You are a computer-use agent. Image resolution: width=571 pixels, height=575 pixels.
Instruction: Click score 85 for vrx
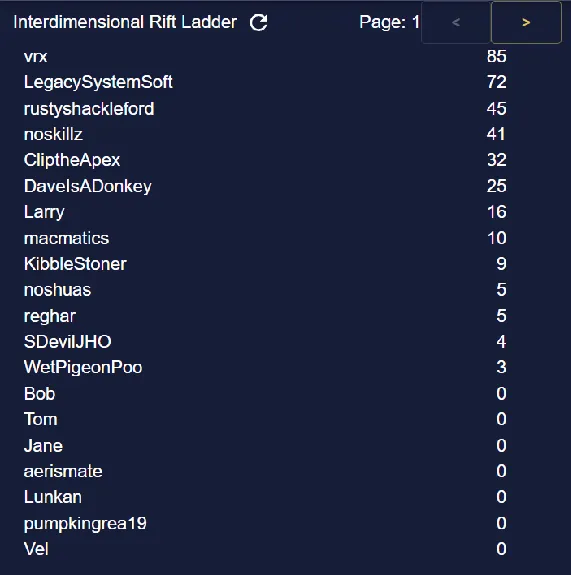pyautogui.click(x=497, y=57)
